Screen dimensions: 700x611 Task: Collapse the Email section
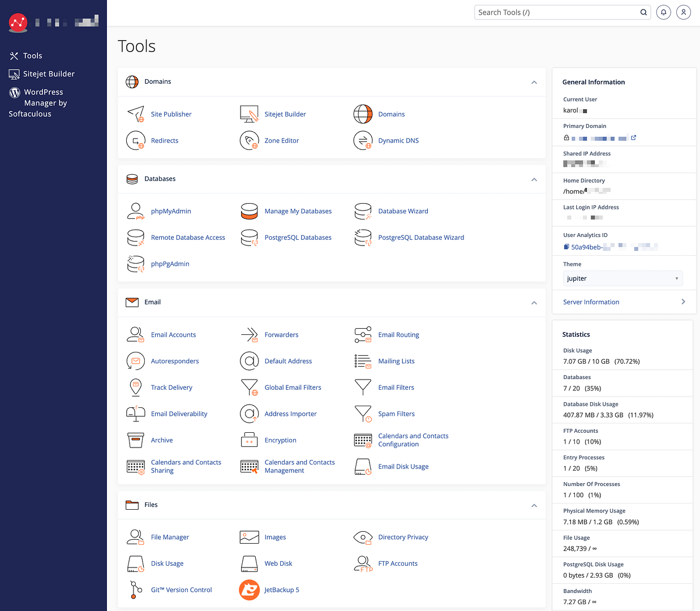534,303
